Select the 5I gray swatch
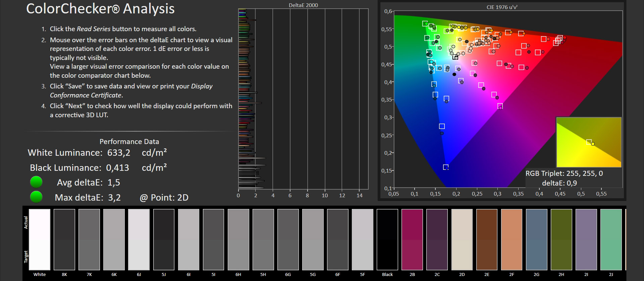Viewport: 644px width, 281px height. [213, 239]
